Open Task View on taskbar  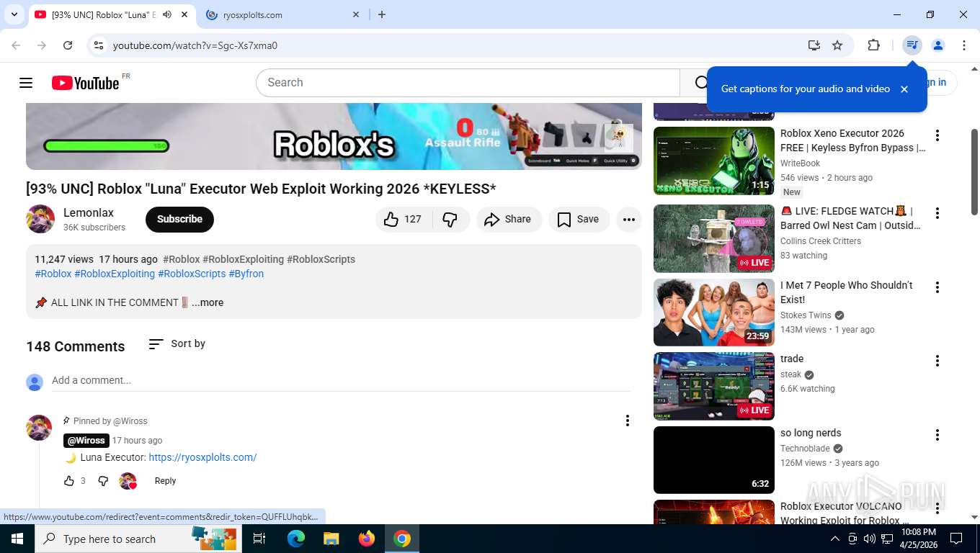coord(259,539)
